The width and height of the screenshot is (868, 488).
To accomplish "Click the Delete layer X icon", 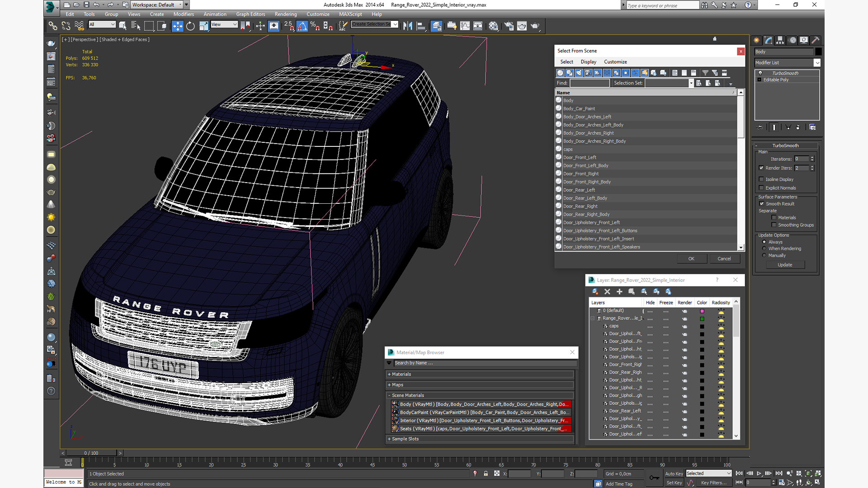I will click(607, 292).
